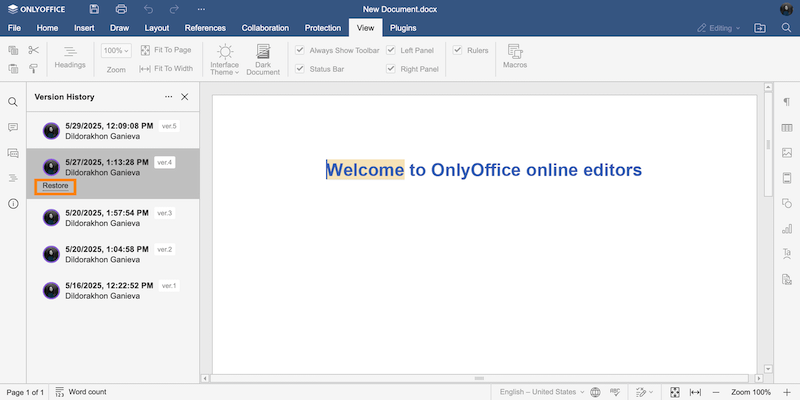Open Shape settings in right sidebar

(x=787, y=203)
